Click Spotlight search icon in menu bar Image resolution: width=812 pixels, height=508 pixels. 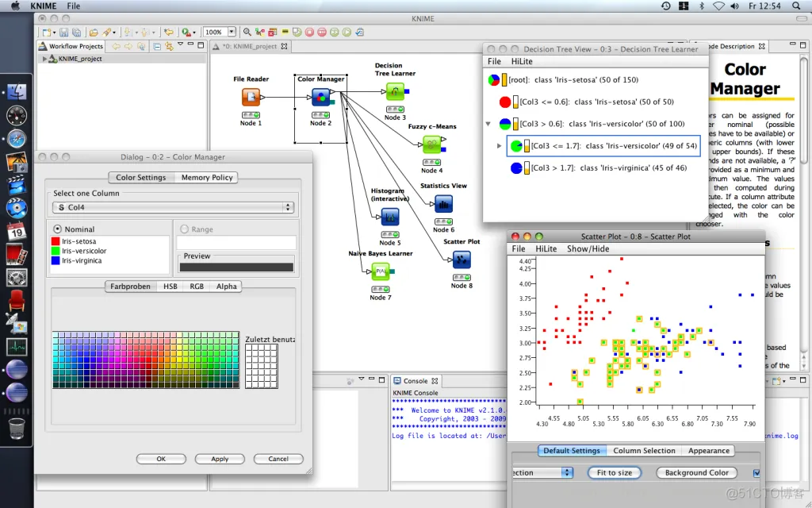pyautogui.click(x=796, y=6)
